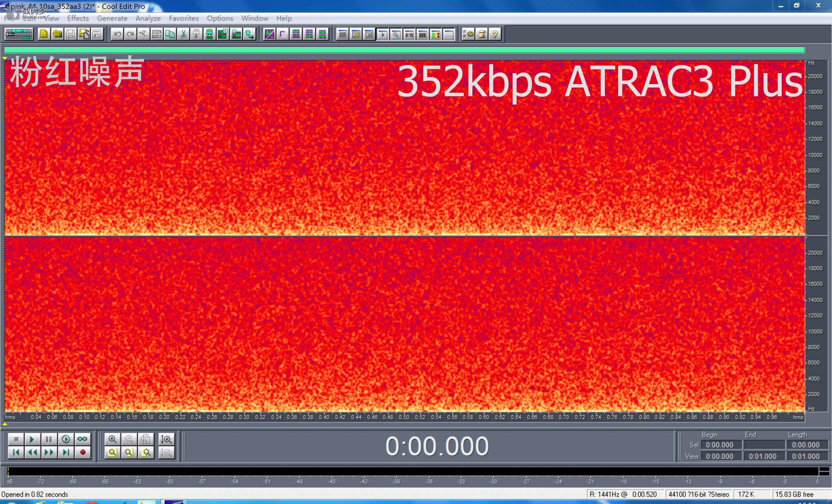This screenshot has width=832, height=504.
Task: Click '44100 ?16-bit ?Stereo' in status bar
Action: pos(699,494)
